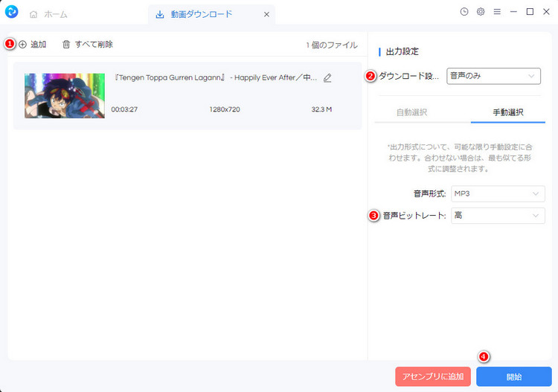
Task: Close the application window
Action: click(546, 12)
